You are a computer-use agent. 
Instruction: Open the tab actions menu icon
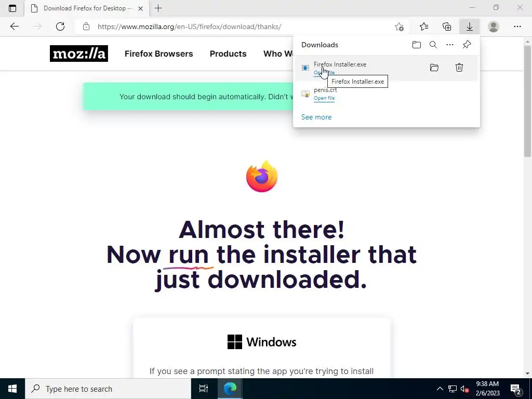pos(12,8)
